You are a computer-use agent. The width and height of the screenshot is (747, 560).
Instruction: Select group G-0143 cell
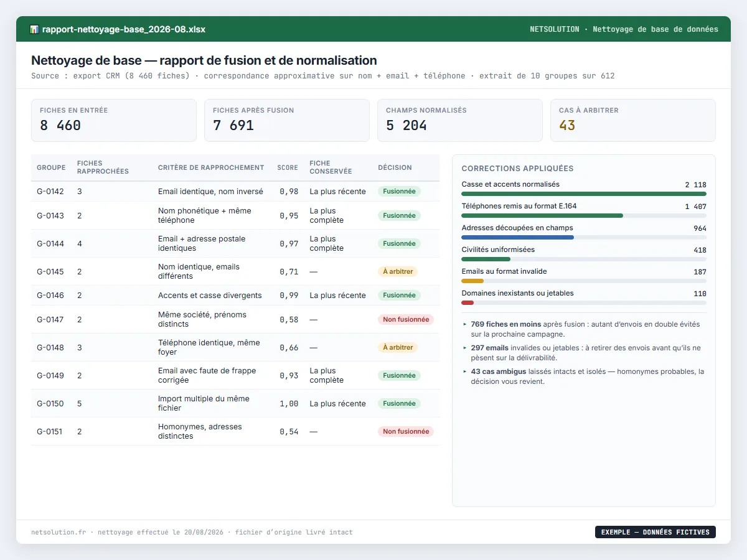(50, 215)
